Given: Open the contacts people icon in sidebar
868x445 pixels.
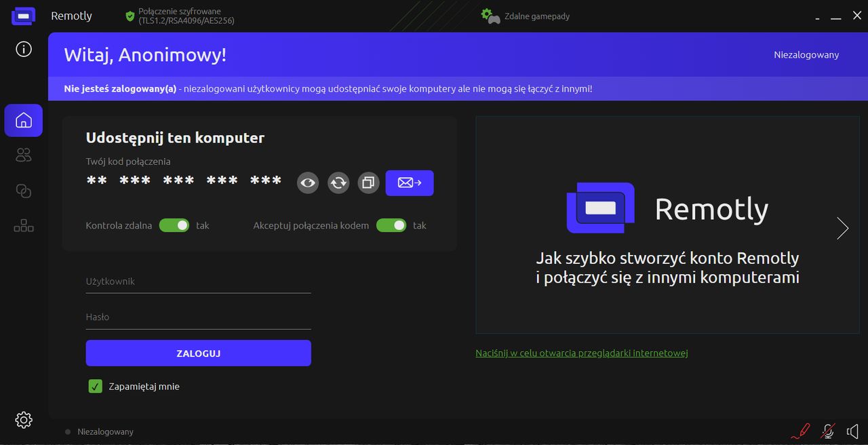Looking at the screenshot, I should [x=24, y=155].
